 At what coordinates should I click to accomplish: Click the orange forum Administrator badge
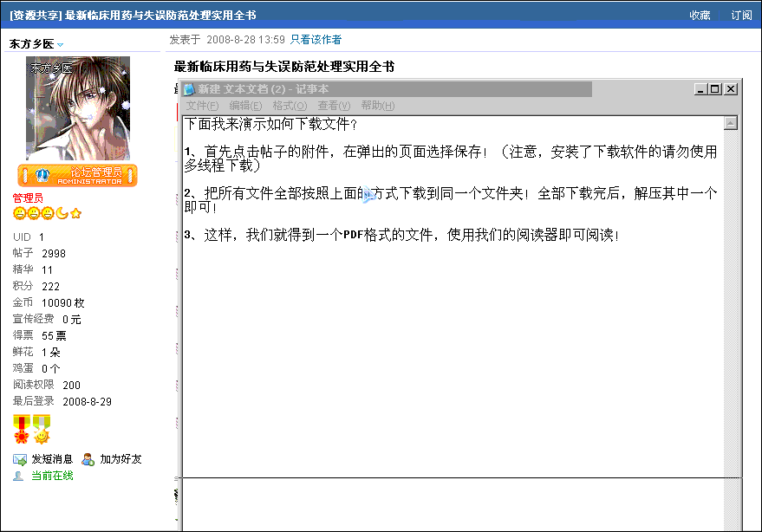tap(77, 175)
